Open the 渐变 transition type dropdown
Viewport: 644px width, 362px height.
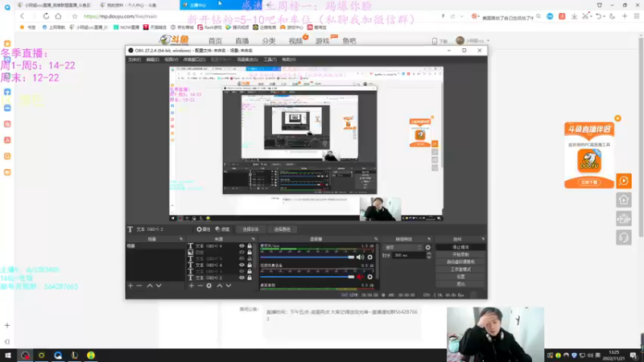[x=403, y=248]
